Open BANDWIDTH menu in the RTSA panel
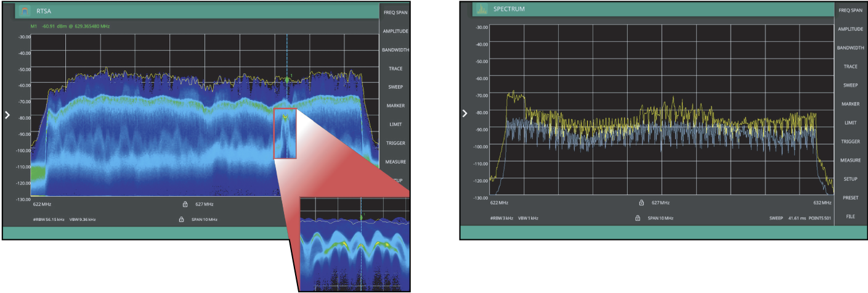Screen dimensions: 868x293 point(395,50)
